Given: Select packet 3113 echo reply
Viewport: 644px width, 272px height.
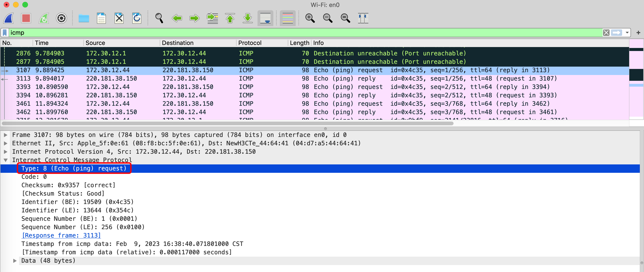Looking at the screenshot, I should [x=315, y=78].
